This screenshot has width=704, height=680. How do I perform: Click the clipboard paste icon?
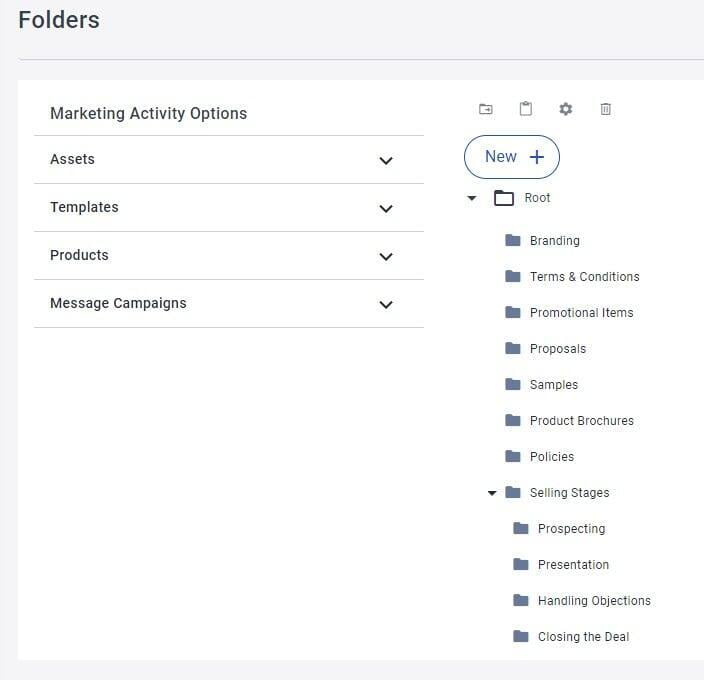pos(526,109)
